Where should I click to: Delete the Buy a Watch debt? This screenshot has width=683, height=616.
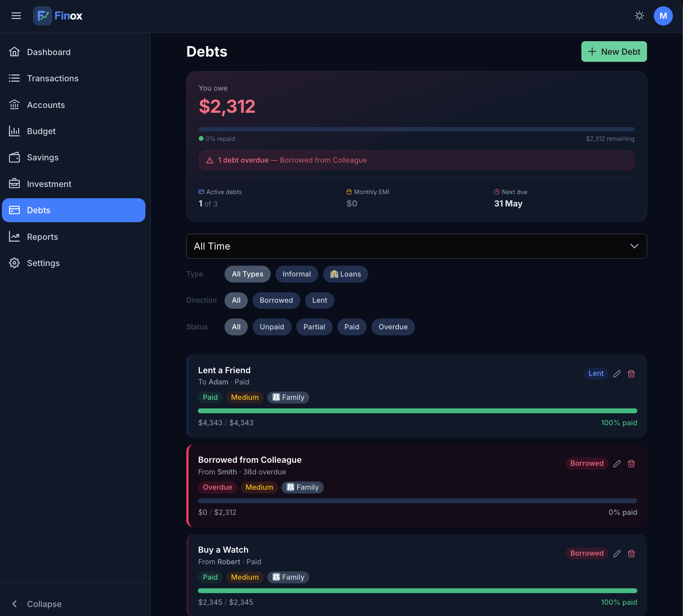click(x=631, y=553)
